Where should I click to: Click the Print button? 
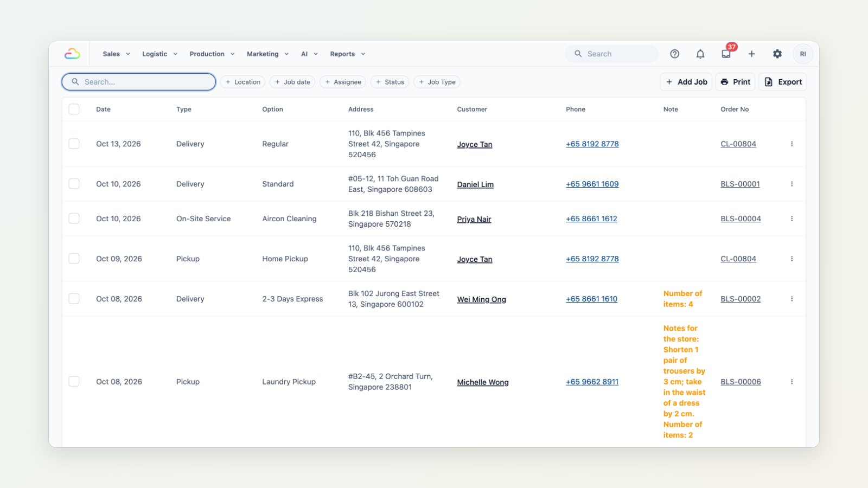pos(736,82)
